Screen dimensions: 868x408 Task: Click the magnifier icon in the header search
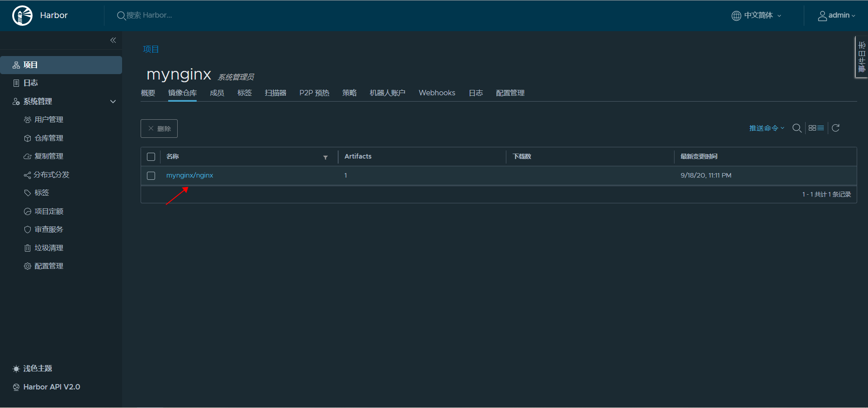click(121, 16)
